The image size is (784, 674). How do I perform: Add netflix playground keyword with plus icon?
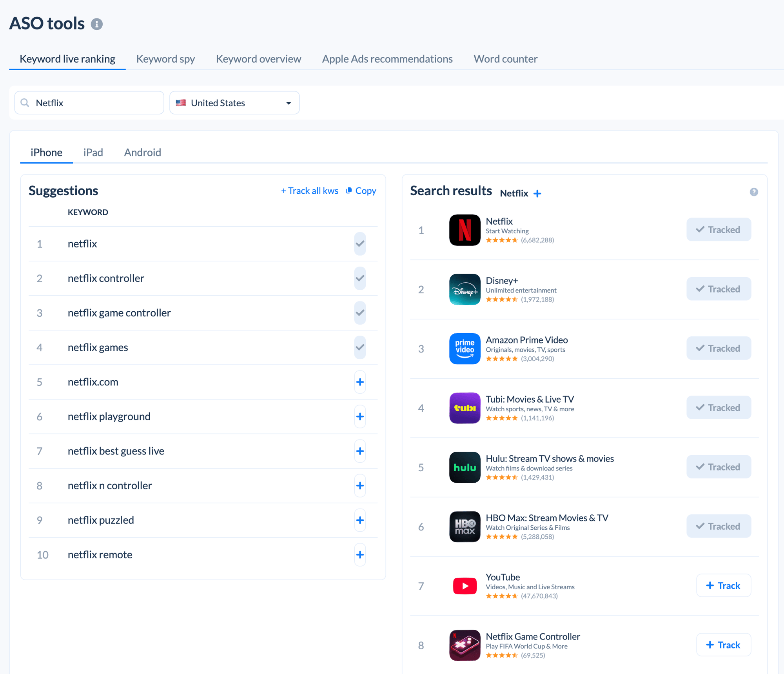(360, 416)
